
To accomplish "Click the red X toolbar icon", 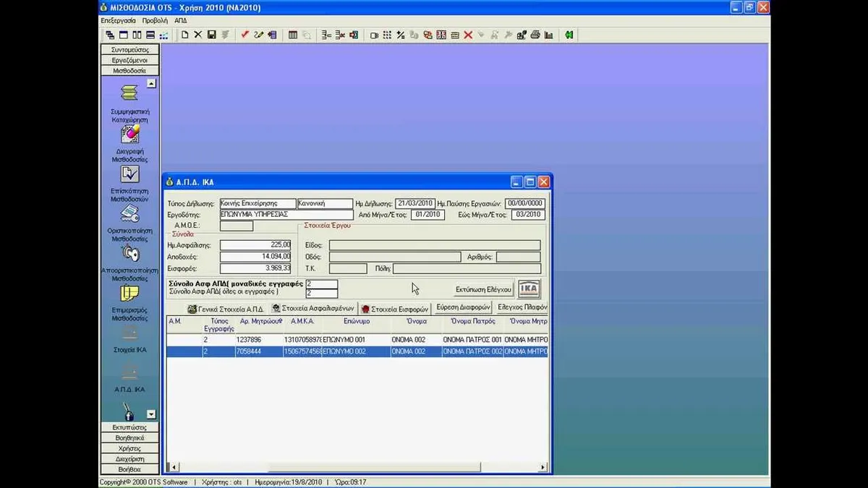I will point(468,35).
